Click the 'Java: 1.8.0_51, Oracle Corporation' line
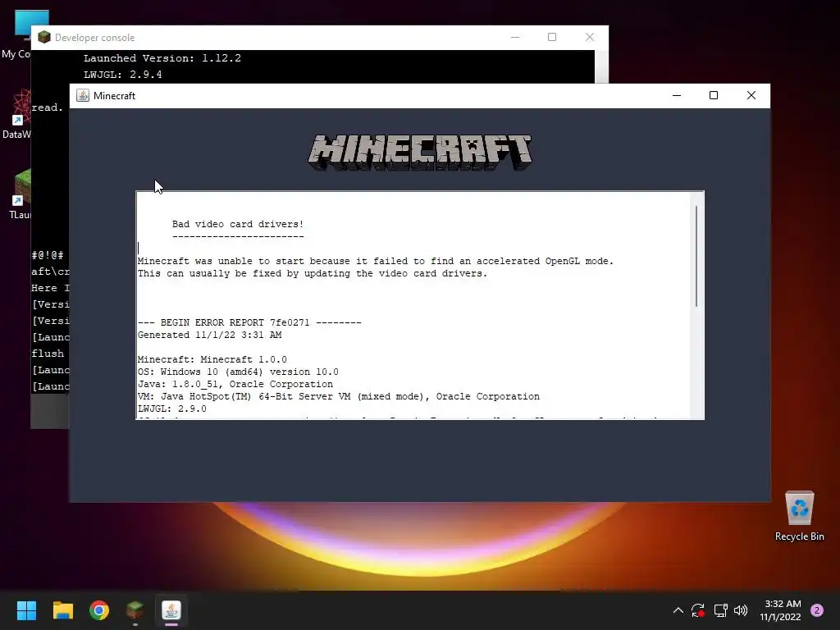840x630 pixels. tap(235, 384)
